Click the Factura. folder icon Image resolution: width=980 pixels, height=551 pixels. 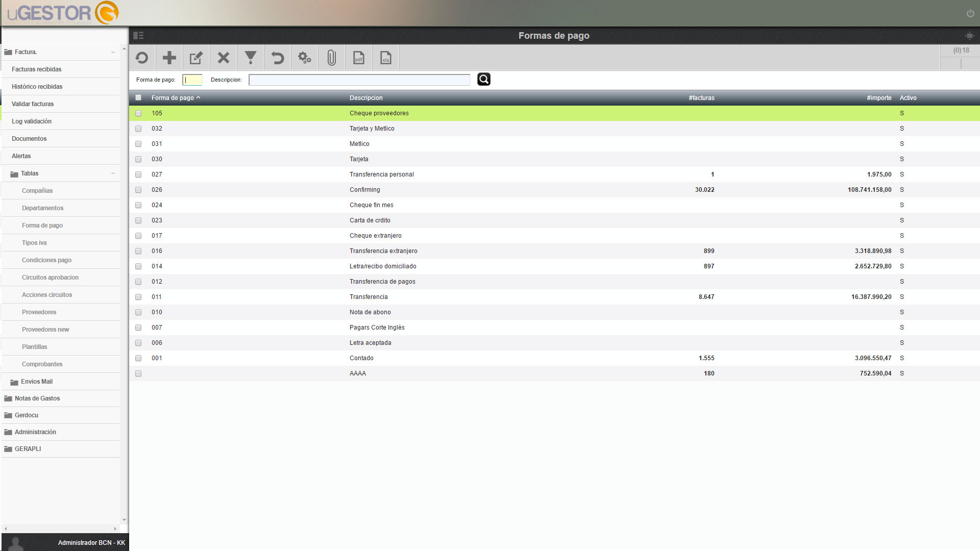[8, 52]
